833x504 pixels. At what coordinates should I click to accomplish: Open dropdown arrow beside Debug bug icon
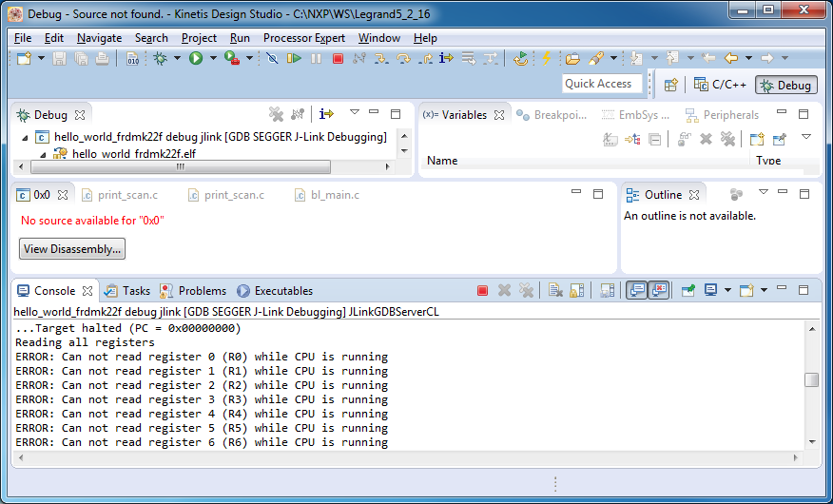[177, 58]
